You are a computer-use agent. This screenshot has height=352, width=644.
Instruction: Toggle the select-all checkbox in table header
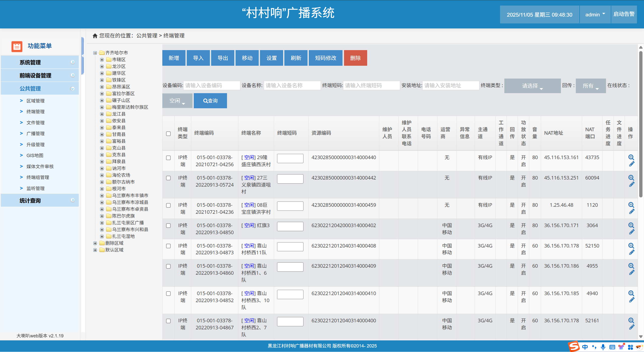[x=168, y=134]
